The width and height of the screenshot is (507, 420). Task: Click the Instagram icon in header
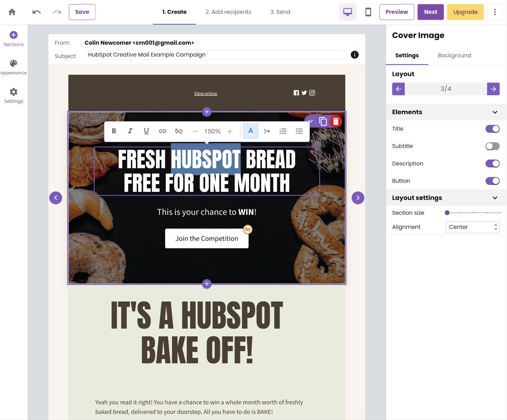312,93
